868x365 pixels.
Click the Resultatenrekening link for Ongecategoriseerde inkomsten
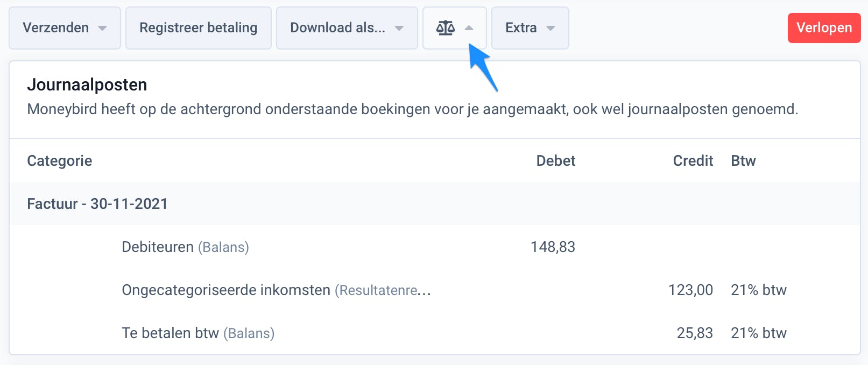[382, 290]
